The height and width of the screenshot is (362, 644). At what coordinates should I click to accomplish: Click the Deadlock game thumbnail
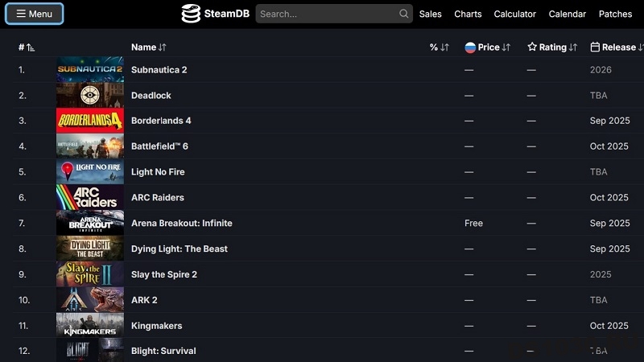(89, 95)
